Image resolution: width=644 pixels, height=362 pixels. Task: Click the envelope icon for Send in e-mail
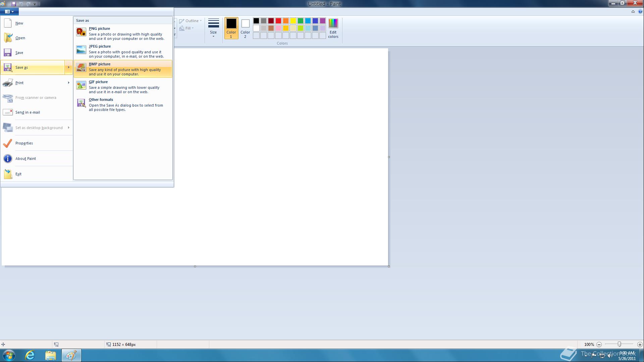pos(8,112)
